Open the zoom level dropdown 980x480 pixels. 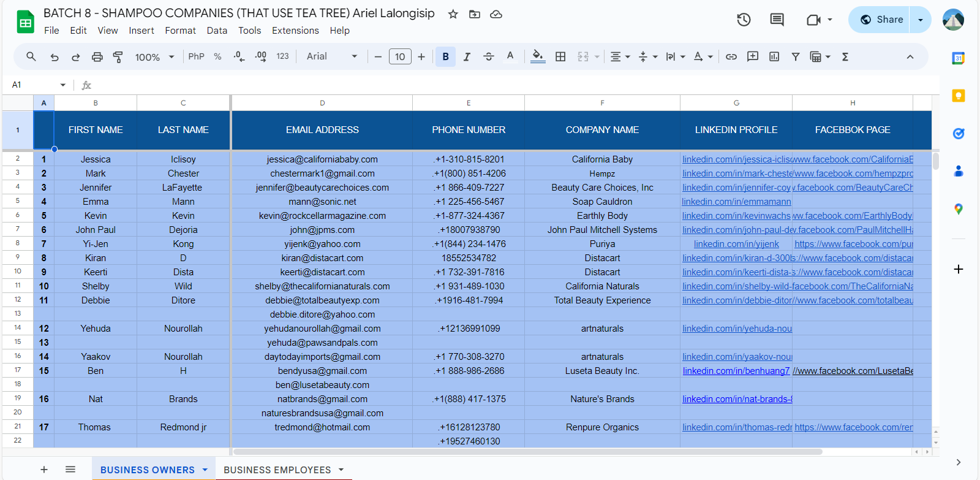pos(155,57)
